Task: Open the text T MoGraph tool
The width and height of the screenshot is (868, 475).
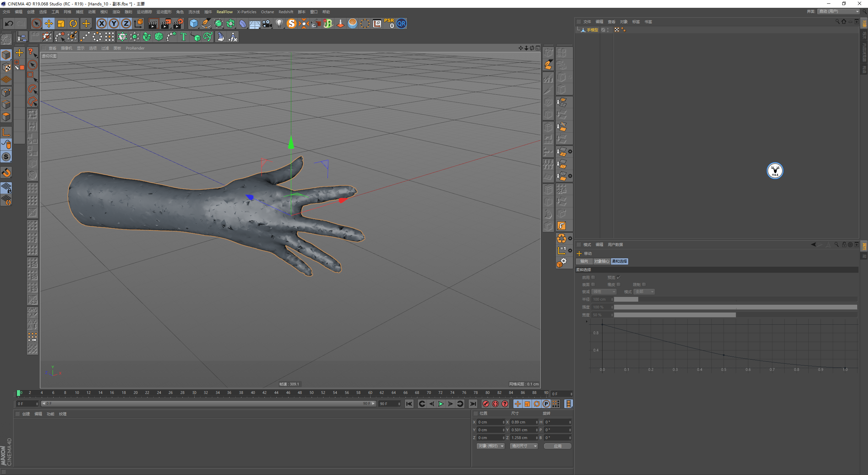Action: (183, 37)
